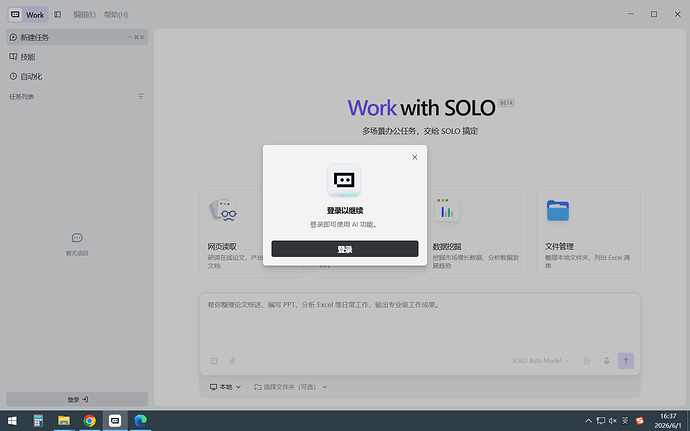The height and width of the screenshot is (431, 690).
Task: Click the 任务列表 heading
Action: (22, 96)
